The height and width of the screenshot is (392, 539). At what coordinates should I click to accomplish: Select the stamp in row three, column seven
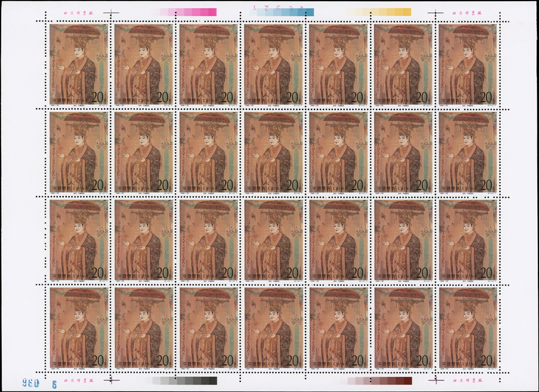click(x=468, y=241)
